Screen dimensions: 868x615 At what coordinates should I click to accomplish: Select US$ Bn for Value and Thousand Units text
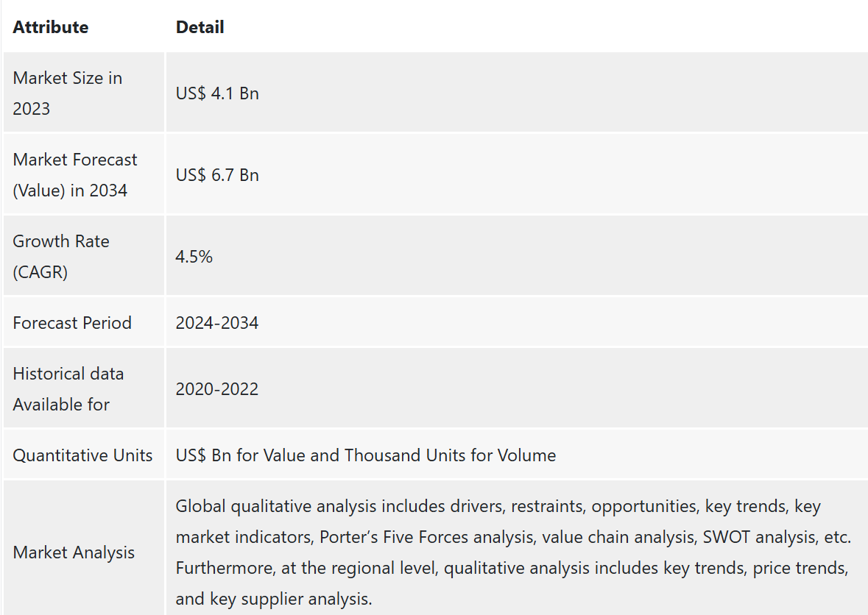pyautogui.click(x=365, y=455)
